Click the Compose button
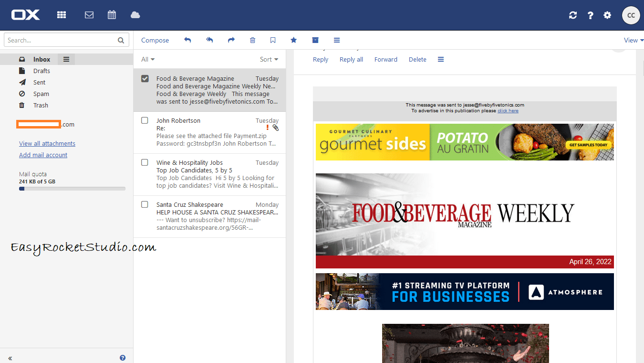This screenshot has height=363, width=644. pyautogui.click(x=155, y=40)
